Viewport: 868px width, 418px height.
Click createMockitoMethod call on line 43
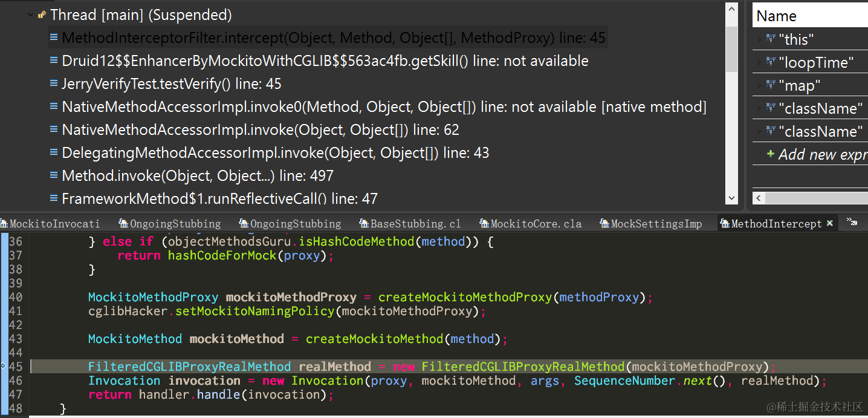pyautogui.click(x=375, y=339)
